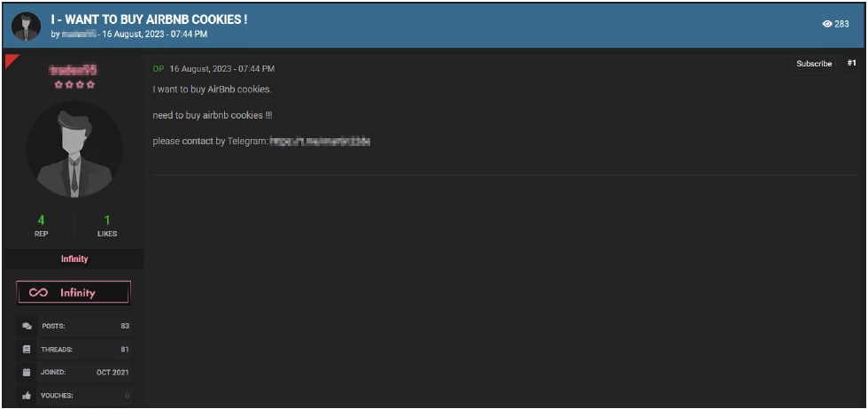Click the small avatar in the thread header
868x409 pixels.
[x=26, y=27]
